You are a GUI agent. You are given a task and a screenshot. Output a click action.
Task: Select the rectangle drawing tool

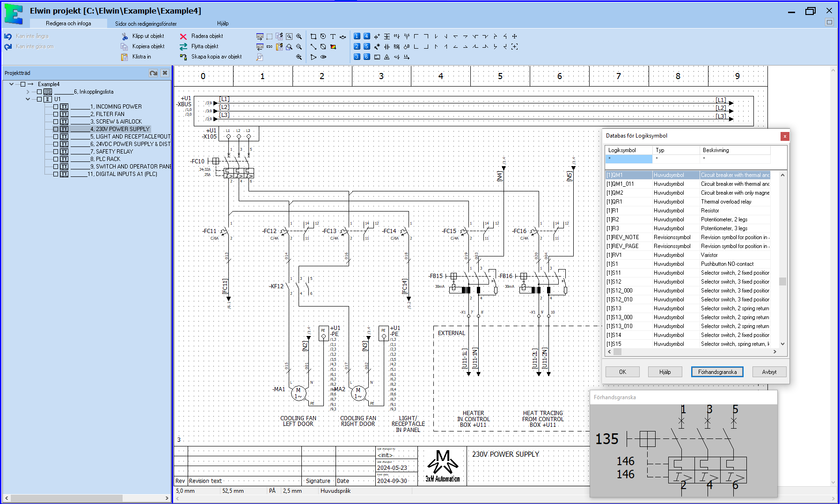click(x=314, y=37)
